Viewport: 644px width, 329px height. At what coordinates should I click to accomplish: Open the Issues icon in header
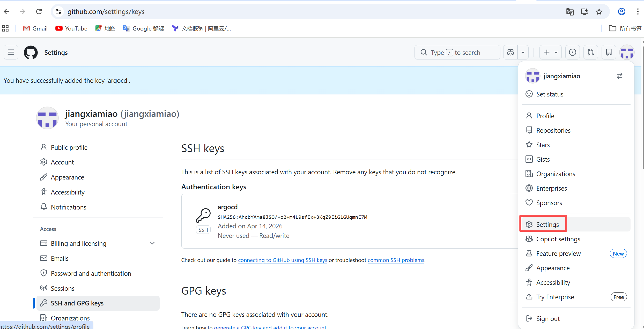coord(573,53)
